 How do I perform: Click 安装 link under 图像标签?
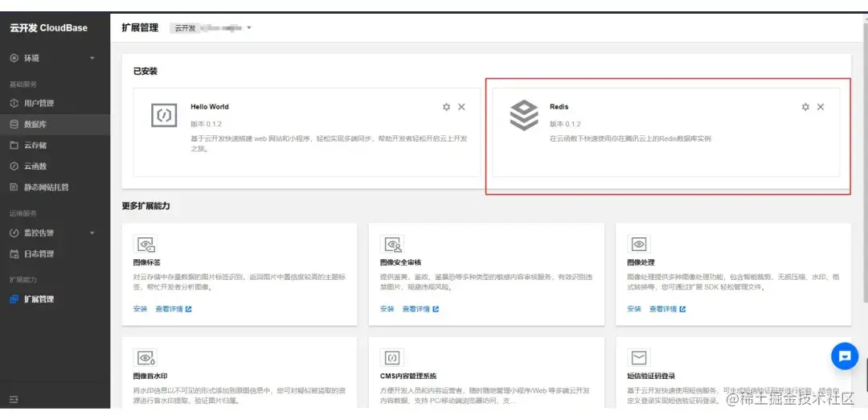coord(140,309)
